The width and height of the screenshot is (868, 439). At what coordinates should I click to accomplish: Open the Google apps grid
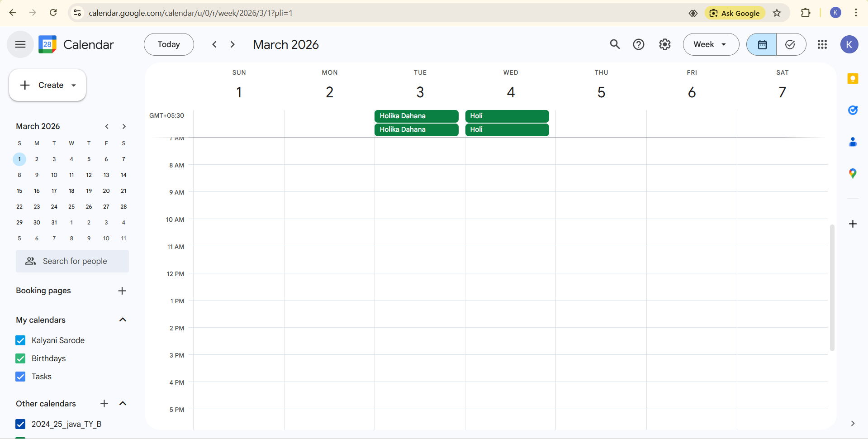point(822,44)
